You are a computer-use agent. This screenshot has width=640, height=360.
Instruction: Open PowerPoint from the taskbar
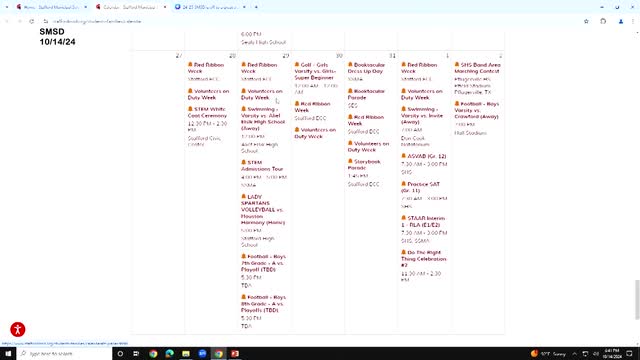coord(235,353)
